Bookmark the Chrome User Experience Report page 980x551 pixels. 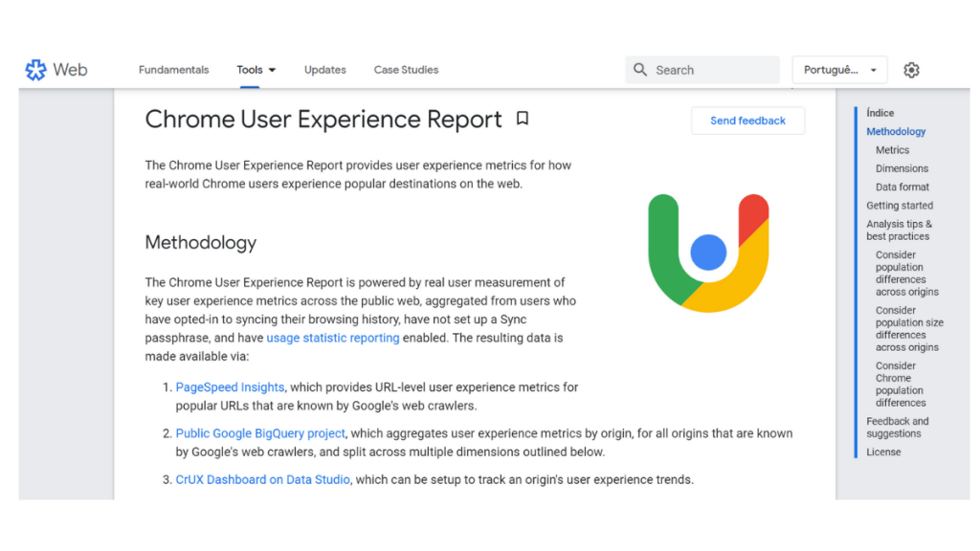[523, 118]
